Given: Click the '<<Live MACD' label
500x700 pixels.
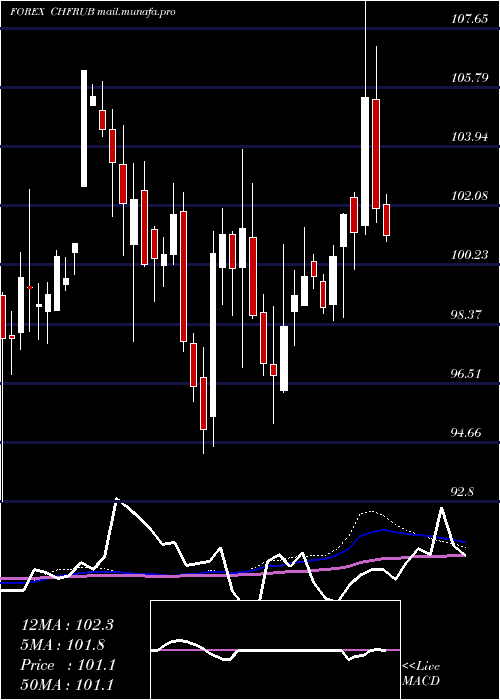Looking at the screenshot, I should pyautogui.click(x=421, y=674).
